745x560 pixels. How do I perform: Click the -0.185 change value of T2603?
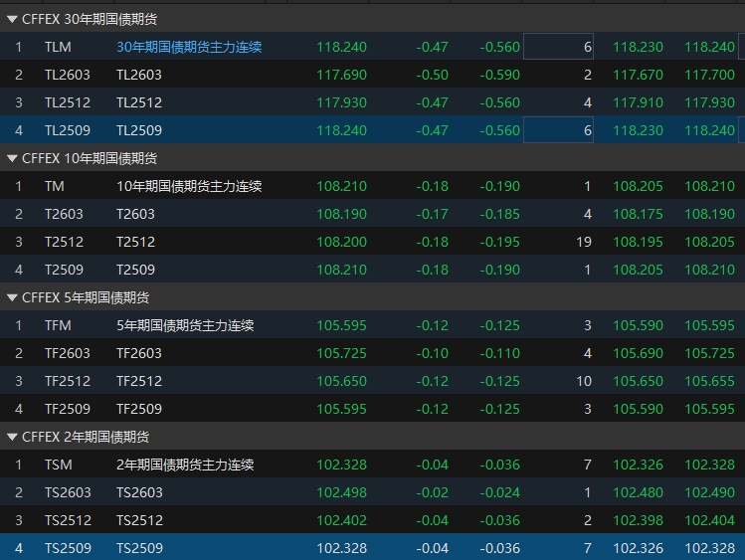point(500,214)
